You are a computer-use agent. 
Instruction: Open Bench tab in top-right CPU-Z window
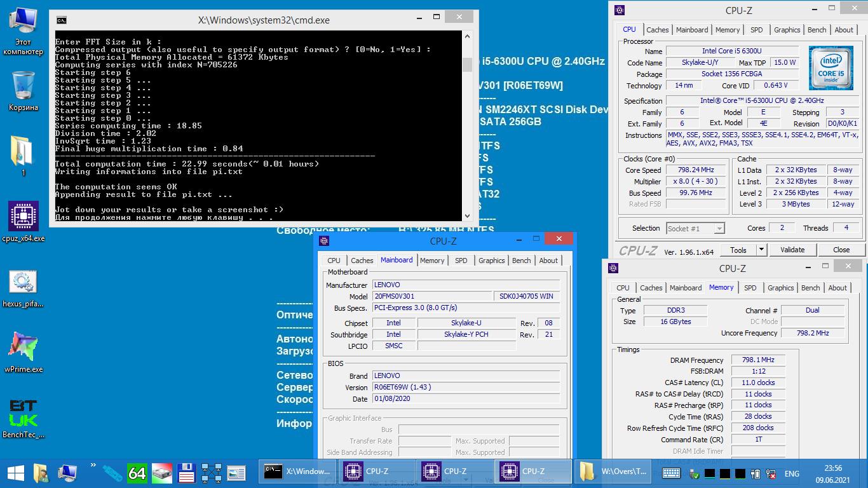pyautogui.click(x=817, y=30)
